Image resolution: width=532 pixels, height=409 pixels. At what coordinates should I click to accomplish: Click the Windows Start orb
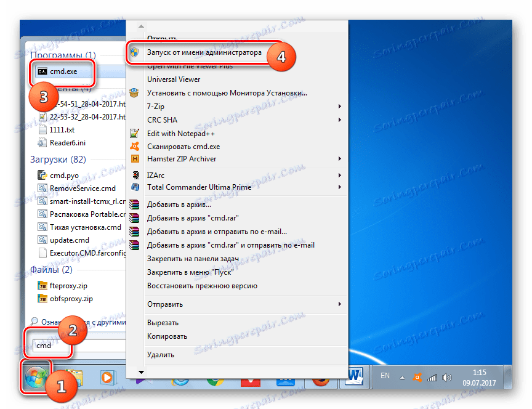(36, 378)
